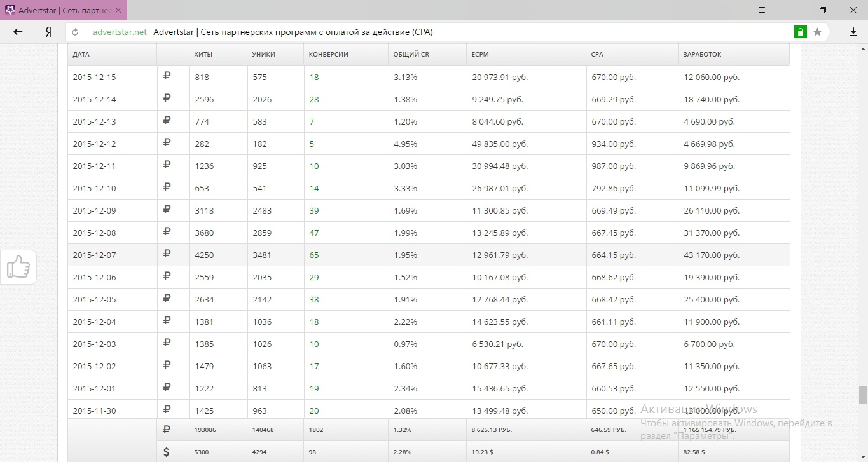Select the Advertstar browser tab
The height and width of the screenshot is (462, 868).
tap(64, 10)
